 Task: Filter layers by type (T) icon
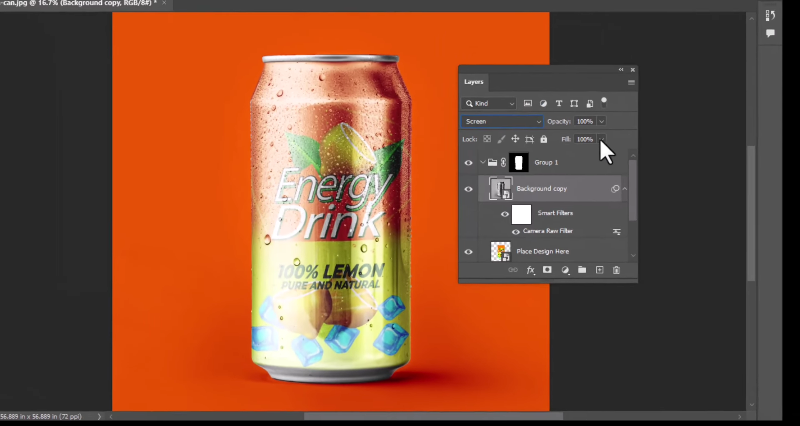[x=558, y=103]
